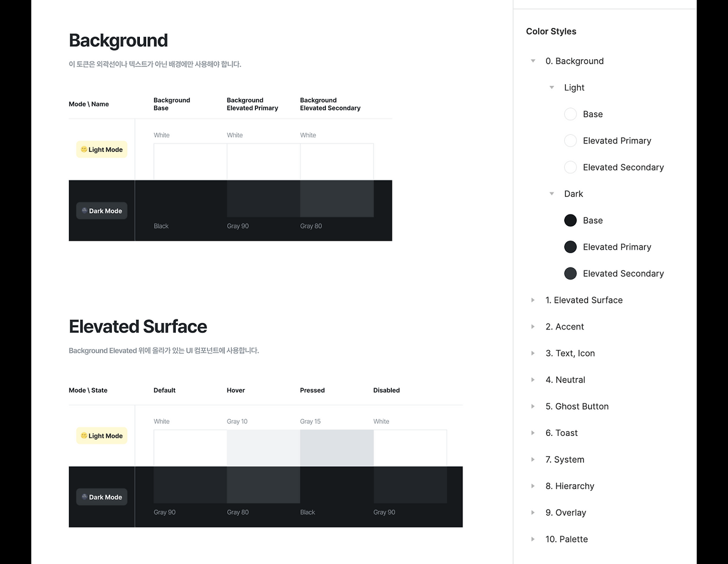This screenshot has width=728, height=564.
Task: Click the Gray 15 Pressed swatch in Light Mode
Action: point(337,448)
